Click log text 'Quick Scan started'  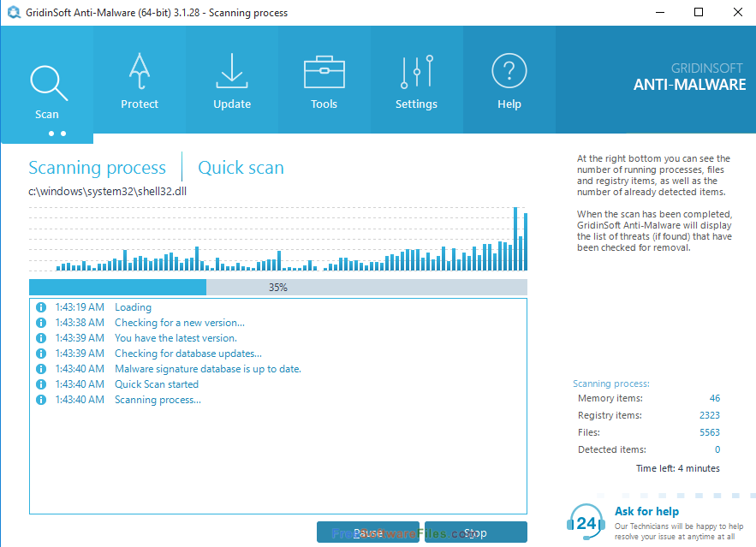click(x=157, y=384)
